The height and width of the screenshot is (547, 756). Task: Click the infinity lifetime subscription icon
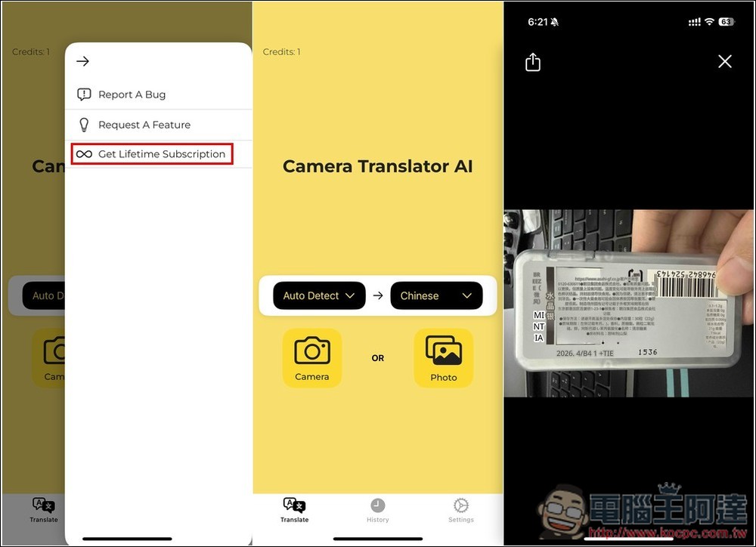point(84,154)
